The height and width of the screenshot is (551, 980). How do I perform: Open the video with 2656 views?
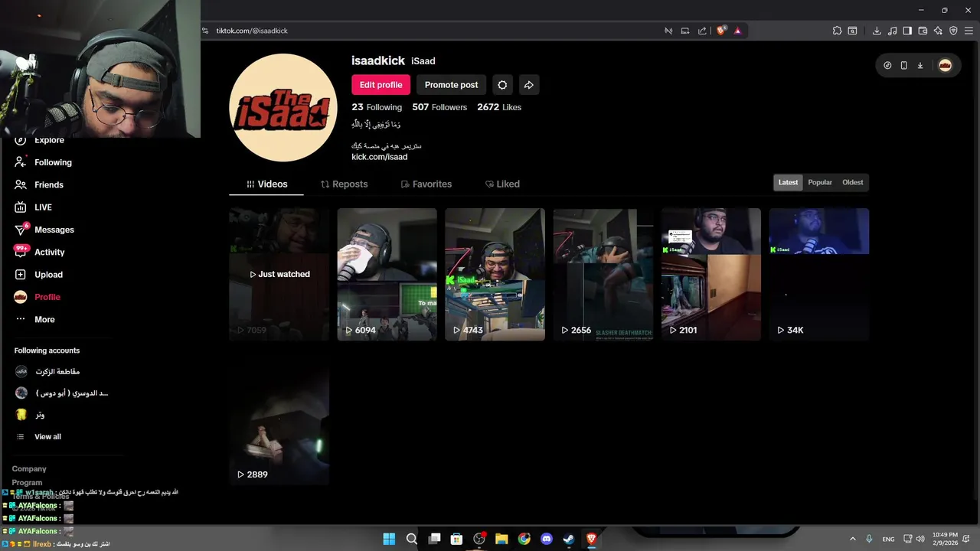(603, 274)
